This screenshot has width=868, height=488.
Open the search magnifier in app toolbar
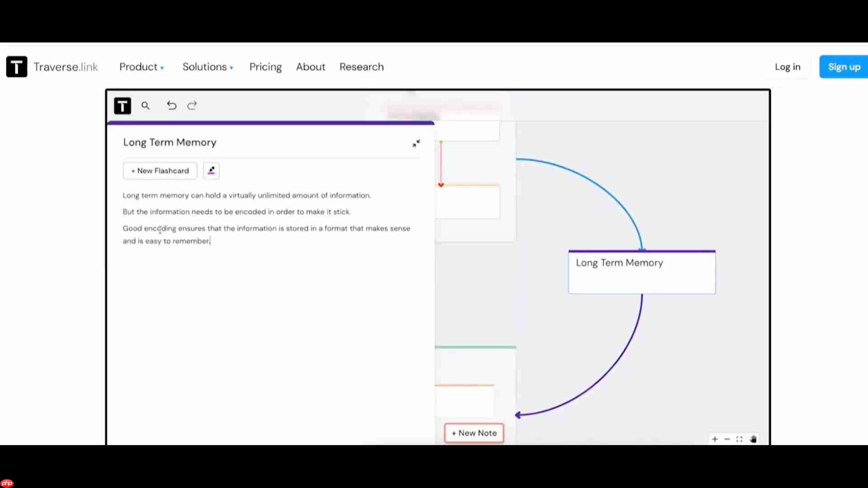145,106
